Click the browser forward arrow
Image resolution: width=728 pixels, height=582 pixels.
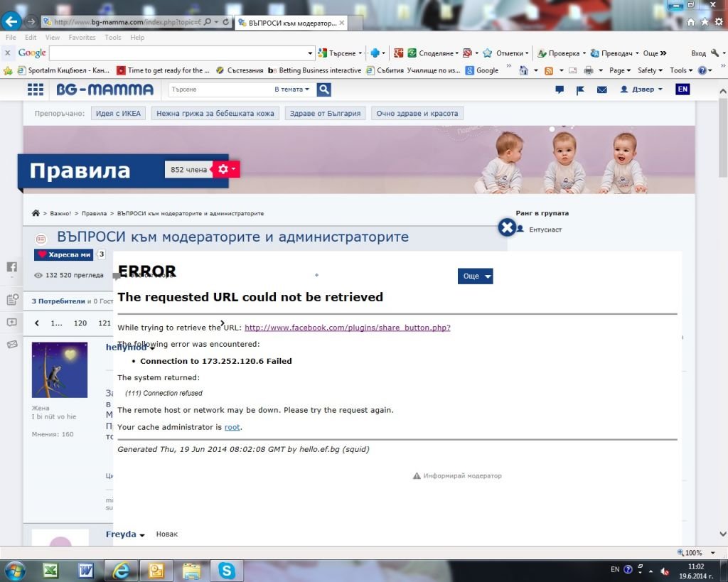[31, 21]
